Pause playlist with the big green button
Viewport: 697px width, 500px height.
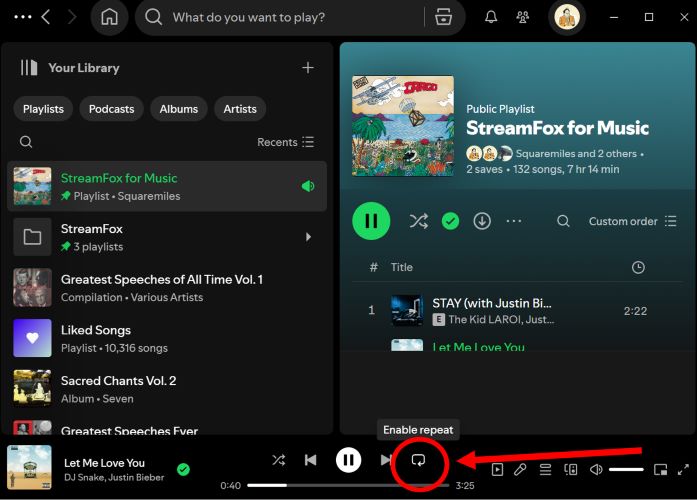pos(371,221)
